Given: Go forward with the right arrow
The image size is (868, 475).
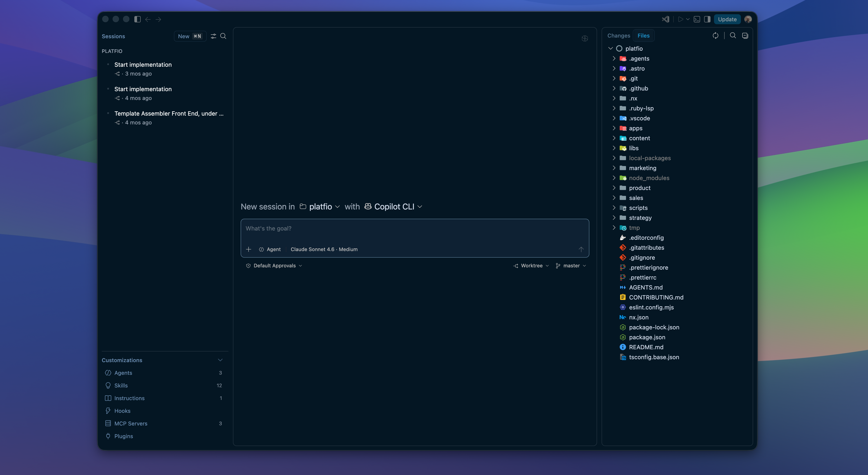Looking at the screenshot, I should point(158,19).
